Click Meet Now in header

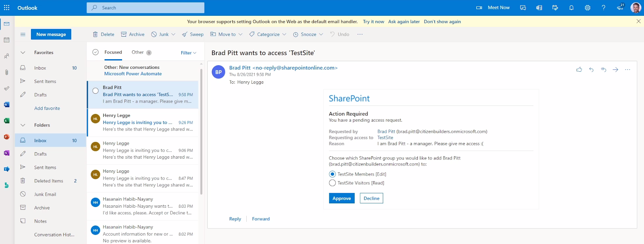point(493,8)
